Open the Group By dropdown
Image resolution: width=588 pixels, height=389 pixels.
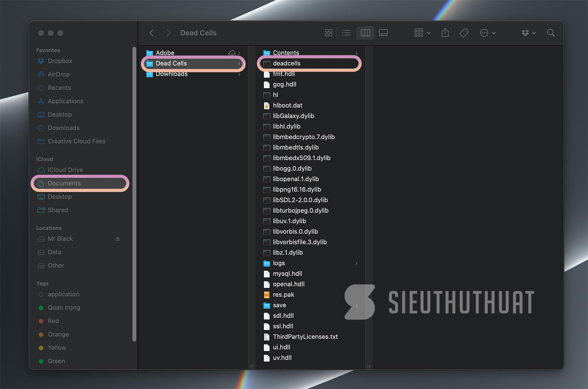422,33
